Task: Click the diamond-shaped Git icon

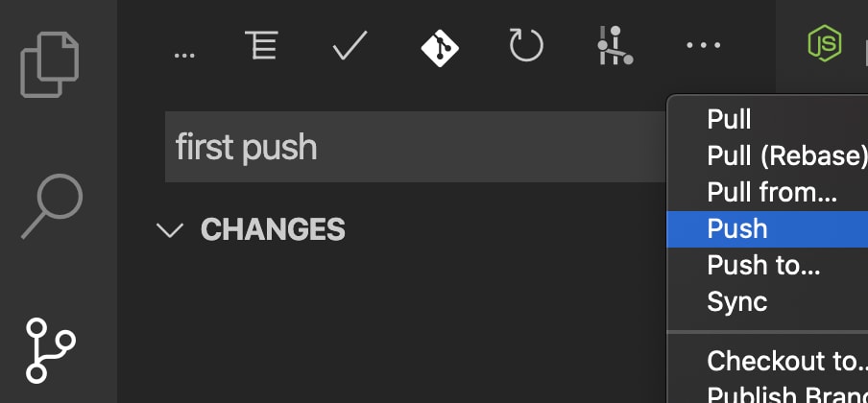Action: coord(440,46)
